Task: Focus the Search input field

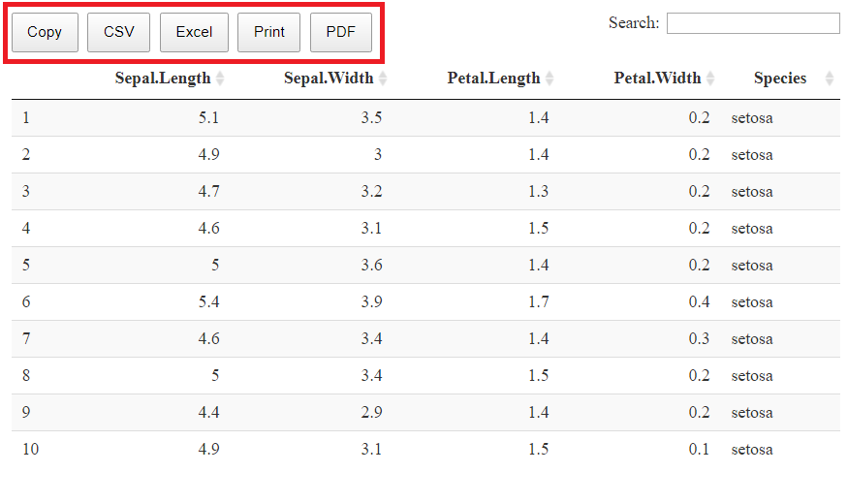Action: pyautogui.click(x=753, y=23)
